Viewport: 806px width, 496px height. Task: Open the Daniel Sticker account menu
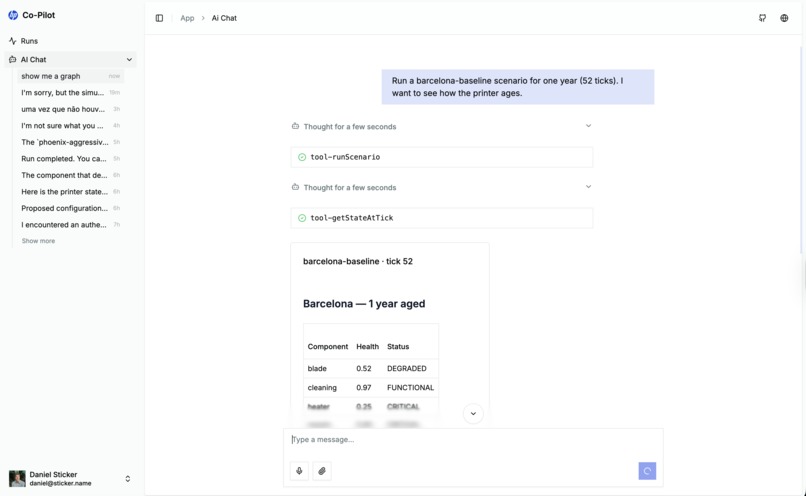[70, 479]
